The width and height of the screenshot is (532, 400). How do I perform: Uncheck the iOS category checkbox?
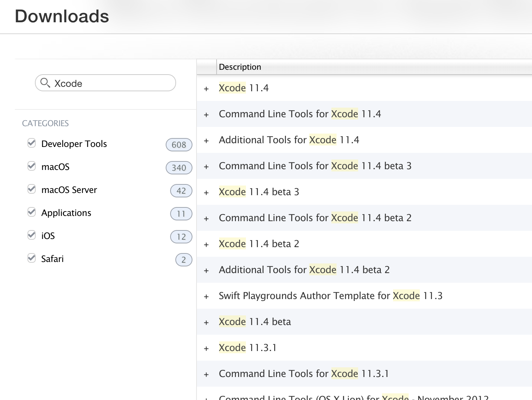pyautogui.click(x=32, y=235)
